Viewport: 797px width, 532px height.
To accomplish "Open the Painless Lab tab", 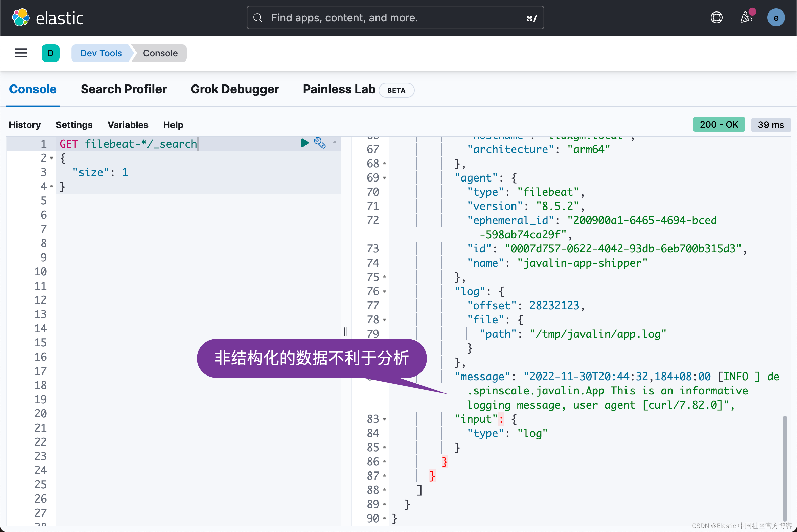I will coord(339,89).
